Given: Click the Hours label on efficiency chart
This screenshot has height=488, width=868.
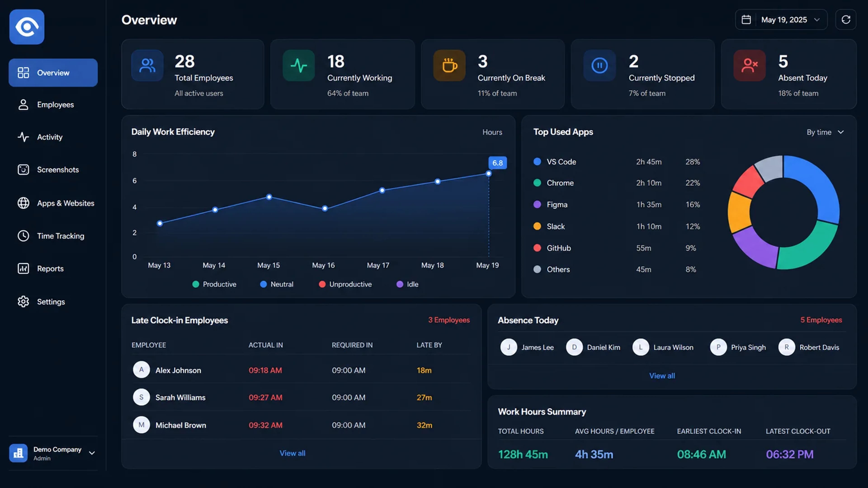Looking at the screenshot, I should (x=492, y=132).
